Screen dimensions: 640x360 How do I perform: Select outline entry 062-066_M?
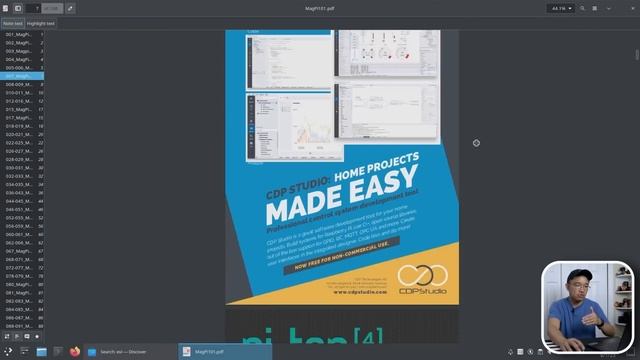pos(22,243)
